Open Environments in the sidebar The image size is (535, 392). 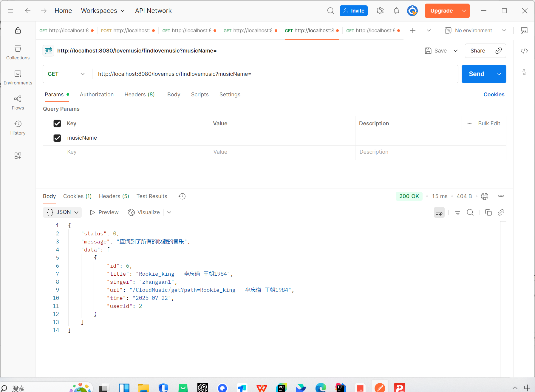18,78
